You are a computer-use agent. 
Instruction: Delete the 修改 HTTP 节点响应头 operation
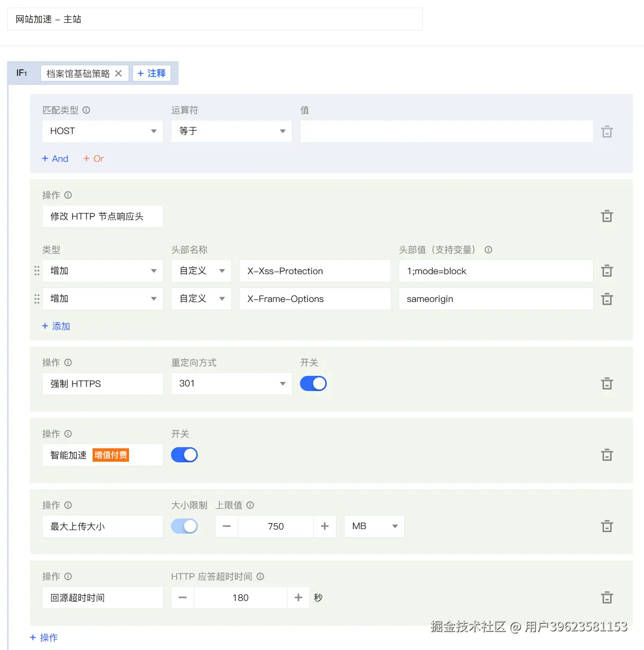tap(607, 216)
